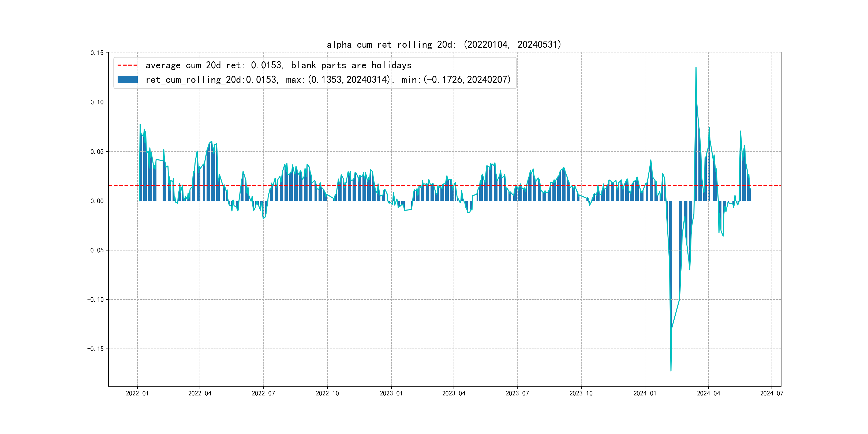
Task: Click the 2022-10 x-axis tick label
Action: (x=327, y=393)
